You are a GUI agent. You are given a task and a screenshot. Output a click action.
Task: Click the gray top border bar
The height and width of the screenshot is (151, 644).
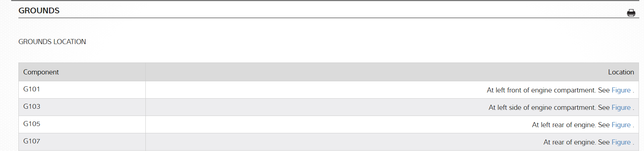point(325,0)
